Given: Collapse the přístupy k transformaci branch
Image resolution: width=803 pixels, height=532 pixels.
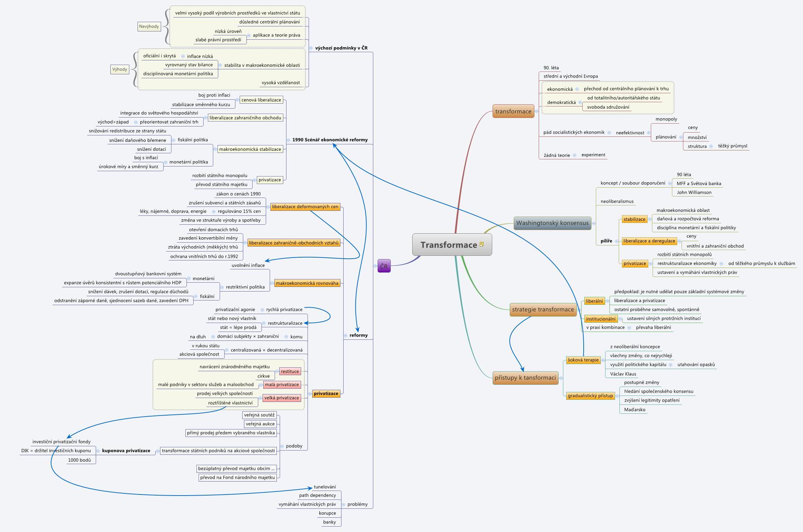Looking at the screenshot, I should pos(561,378).
